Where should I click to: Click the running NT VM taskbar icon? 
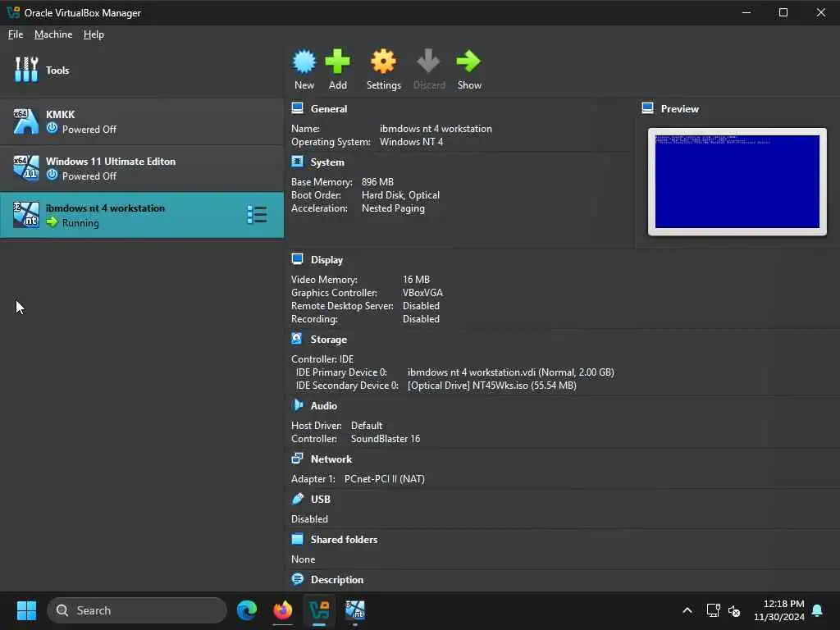tap(355, 610)
